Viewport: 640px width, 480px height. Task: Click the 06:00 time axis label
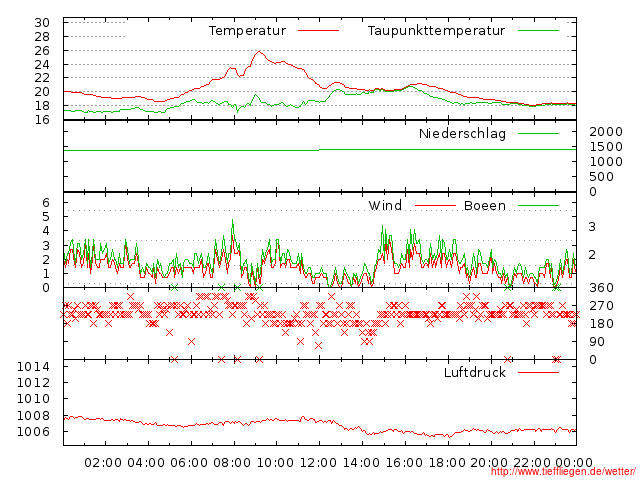coord(189,463)
